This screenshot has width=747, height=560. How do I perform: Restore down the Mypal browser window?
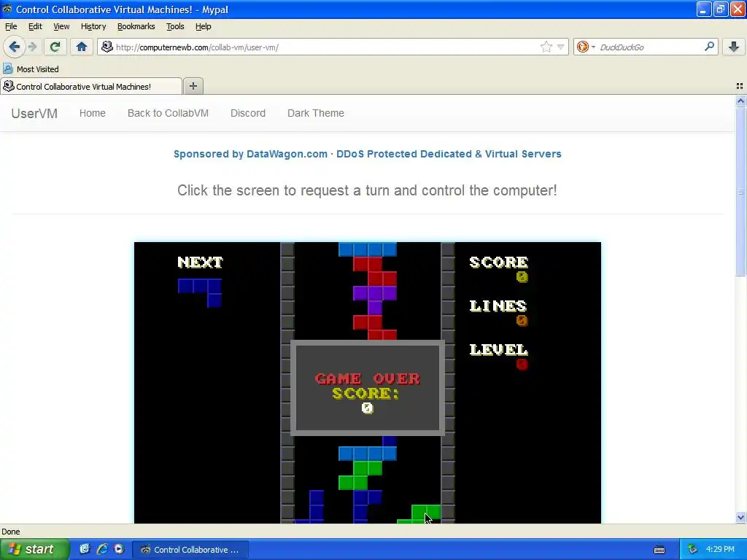(720, 9)
